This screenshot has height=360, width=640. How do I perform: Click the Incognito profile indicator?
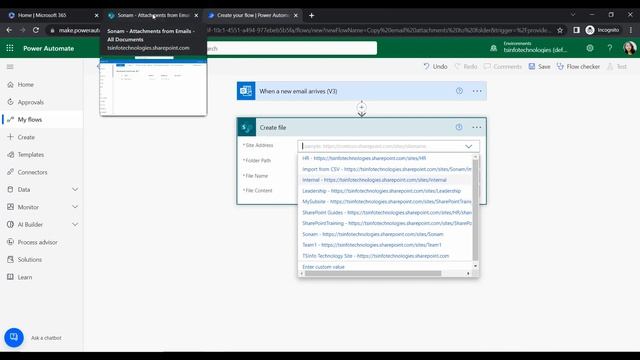(602, 30)
